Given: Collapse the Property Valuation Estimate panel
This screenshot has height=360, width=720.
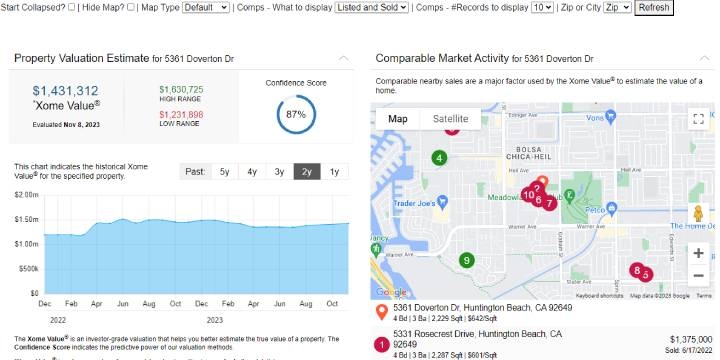Looking at the screenshot, I should 343,58.
